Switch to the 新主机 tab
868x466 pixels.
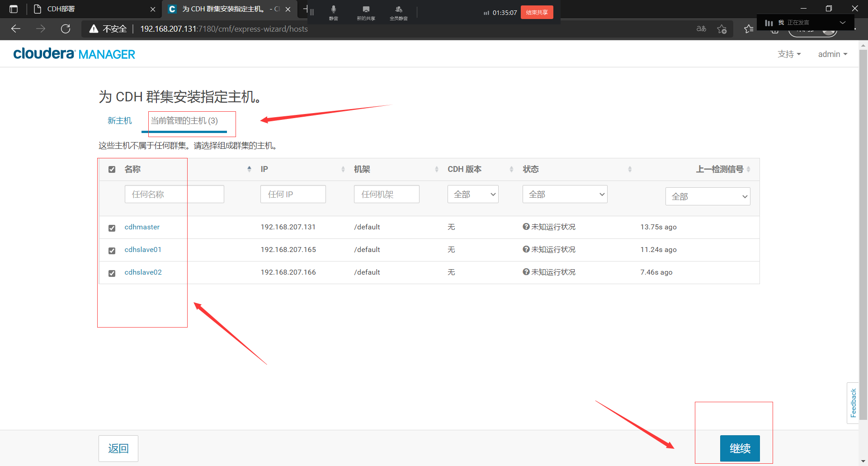coord(120,121)
